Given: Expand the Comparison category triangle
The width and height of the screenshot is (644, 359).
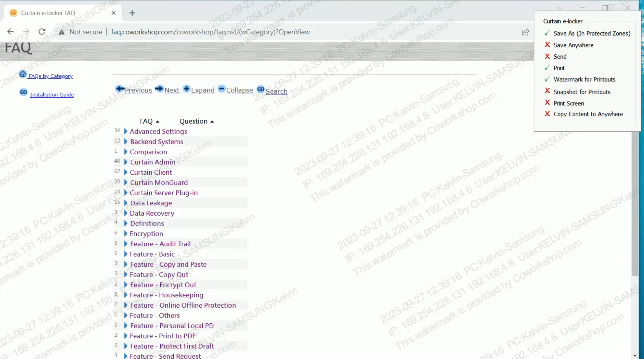Looking at the screenshot, I should click(x=126, y=152).
